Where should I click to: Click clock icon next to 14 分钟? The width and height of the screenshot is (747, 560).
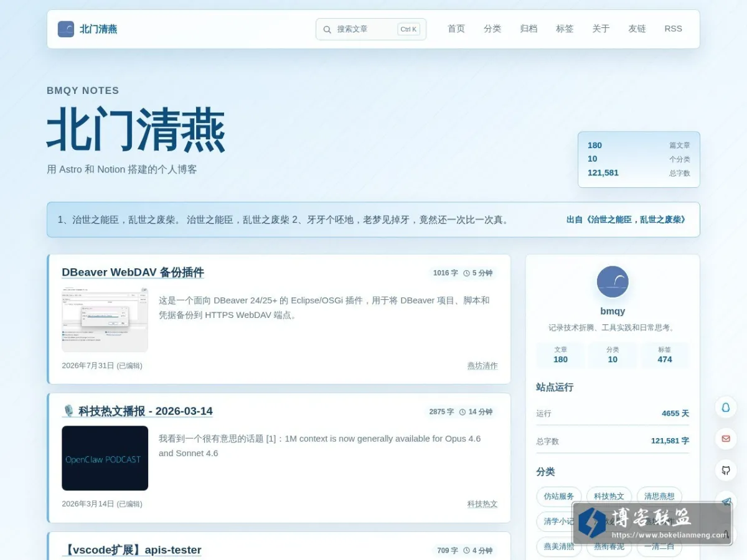pyautogui.click(x=463, y=412)
